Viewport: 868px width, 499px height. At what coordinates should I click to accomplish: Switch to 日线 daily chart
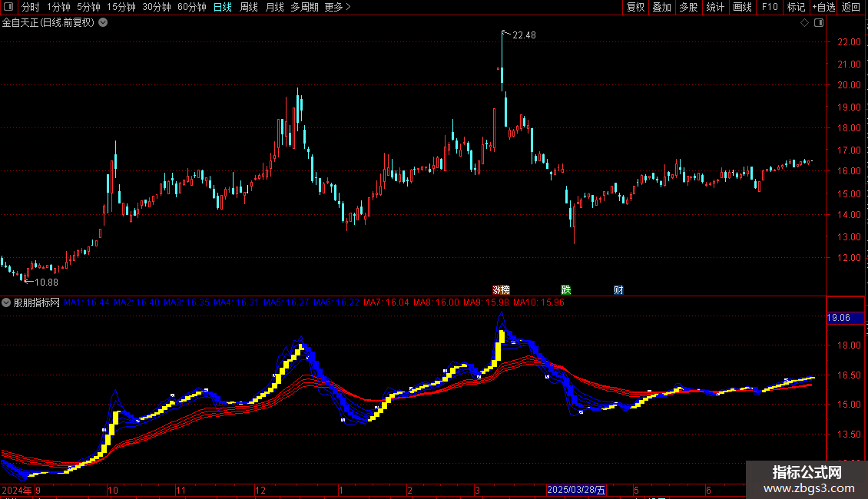(x=223, y=7)
